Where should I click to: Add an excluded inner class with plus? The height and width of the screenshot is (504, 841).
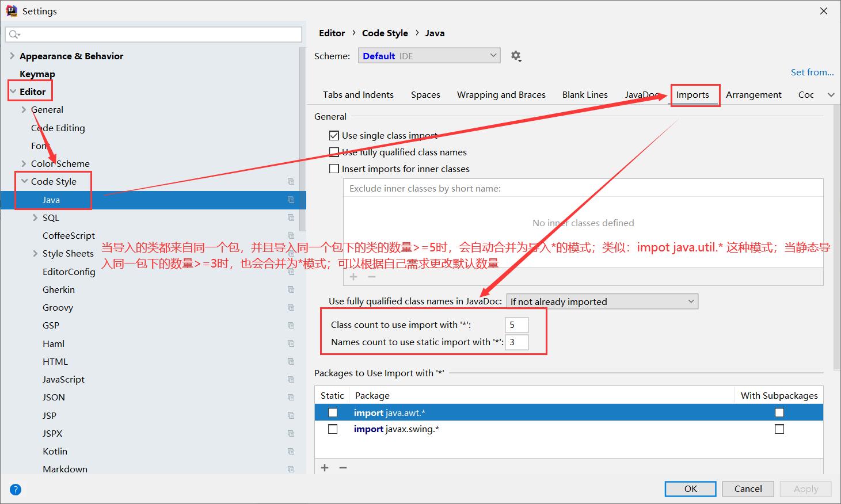pos(353,277)
